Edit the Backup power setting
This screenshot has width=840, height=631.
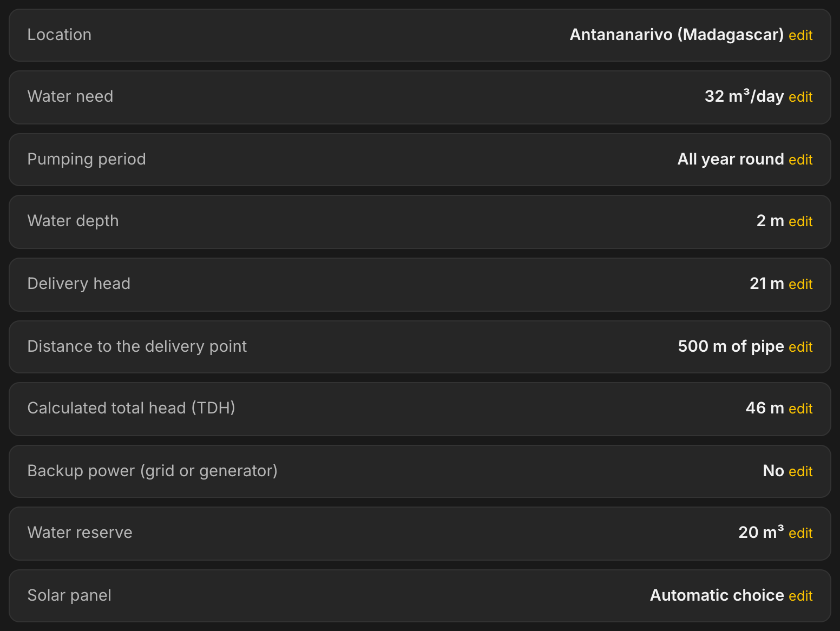pyautogui.click(x=800, y=471)
